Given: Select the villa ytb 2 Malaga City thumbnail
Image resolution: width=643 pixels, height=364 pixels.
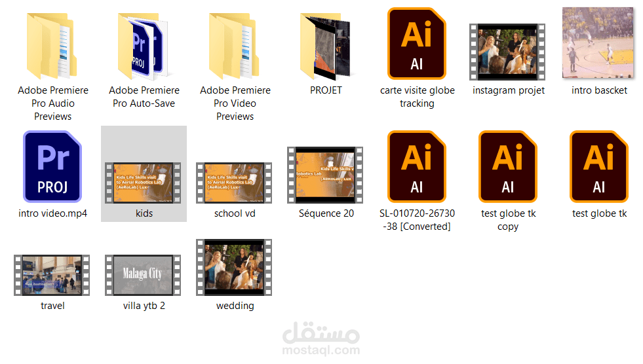Looking at the screenshot, I should pyautogui.click(x=143, y=275).
